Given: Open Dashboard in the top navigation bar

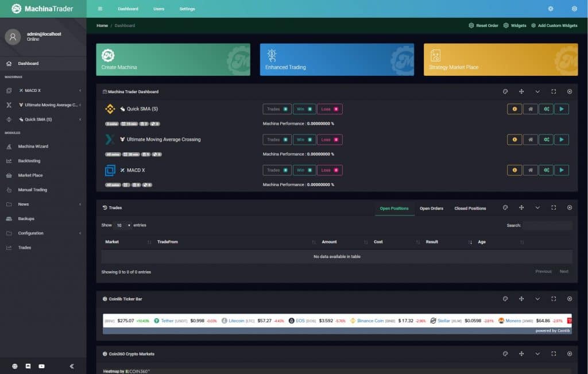Looking at the screenshot, I should click(x=128, y=9).
